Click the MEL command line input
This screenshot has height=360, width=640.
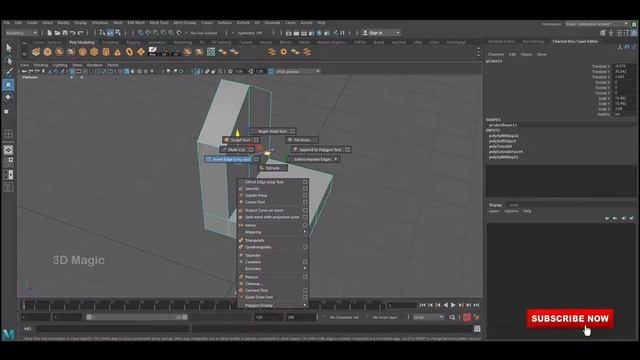pos(112,329)
